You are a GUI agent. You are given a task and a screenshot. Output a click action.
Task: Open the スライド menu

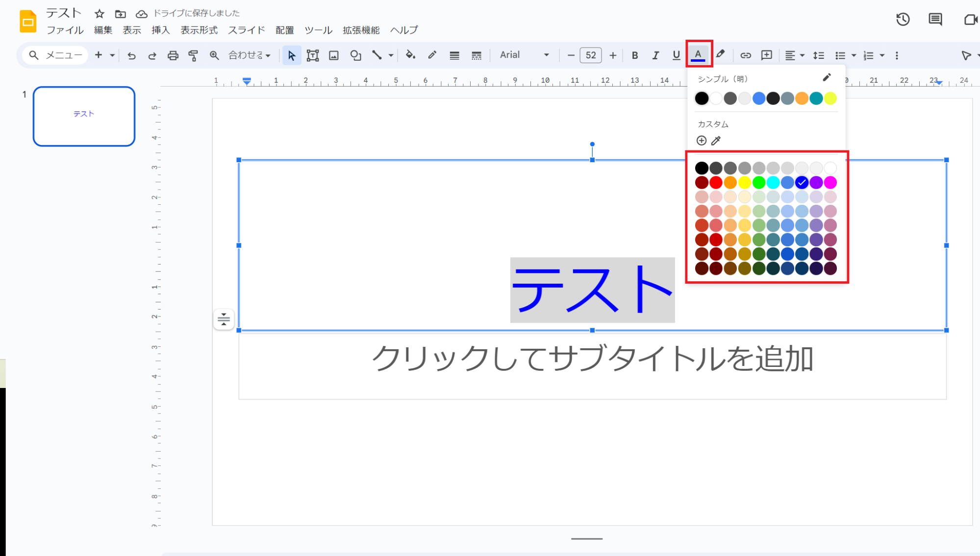click(x=246, y=30)
